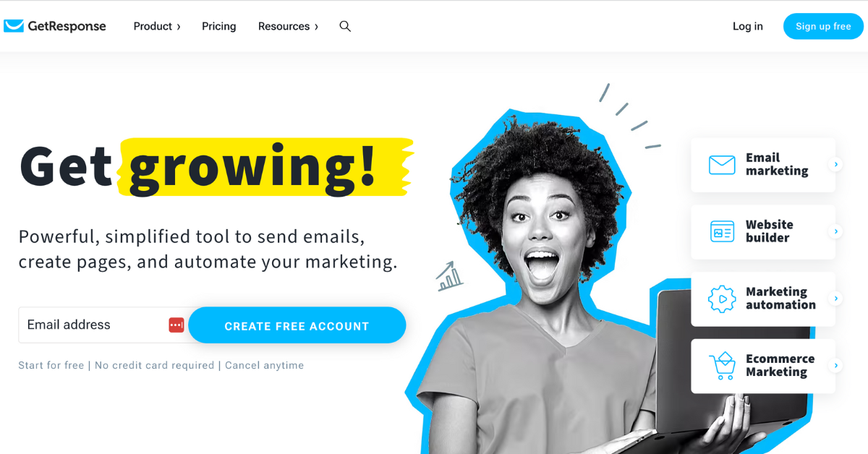Click the GetResponse envelope logo icon
Image resolution: width=868 pixels, height=454 pixels.
click(14, 26)
